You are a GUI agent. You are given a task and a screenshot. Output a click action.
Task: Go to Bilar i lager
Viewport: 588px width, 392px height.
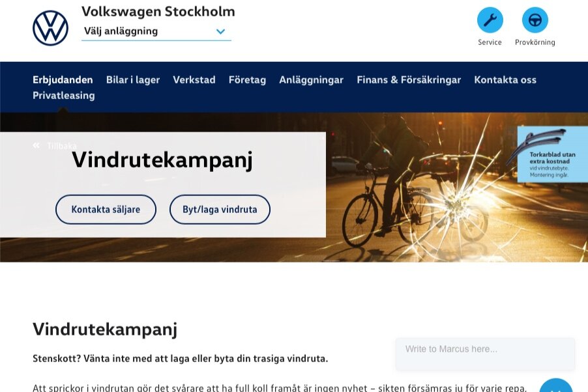(133, 80)
